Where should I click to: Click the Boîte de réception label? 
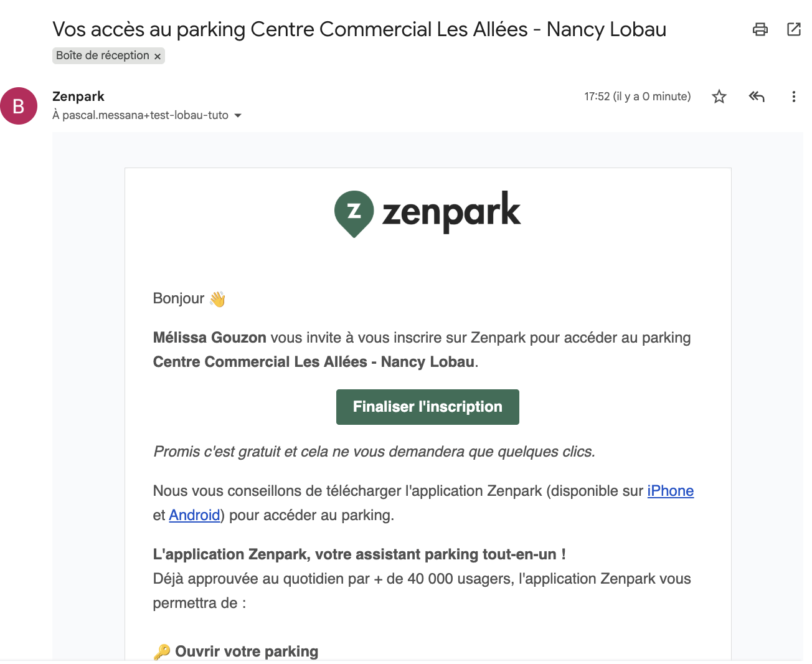(x=102, y=55)
